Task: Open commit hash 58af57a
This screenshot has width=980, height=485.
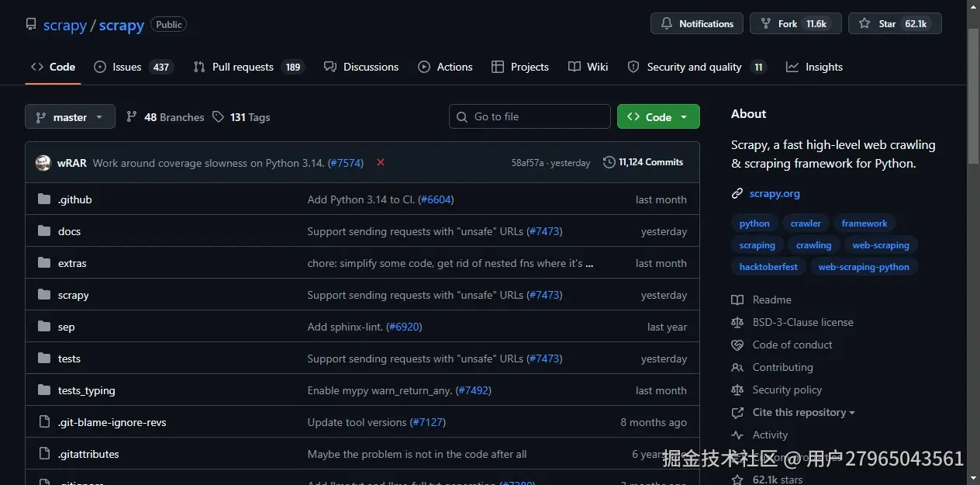Action: [x=527, y=163]
